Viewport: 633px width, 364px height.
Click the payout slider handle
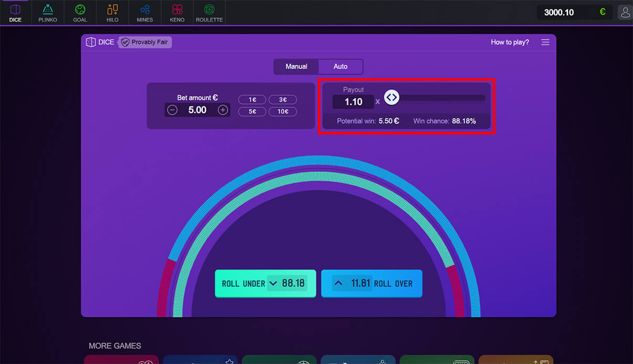coord(392,97)
